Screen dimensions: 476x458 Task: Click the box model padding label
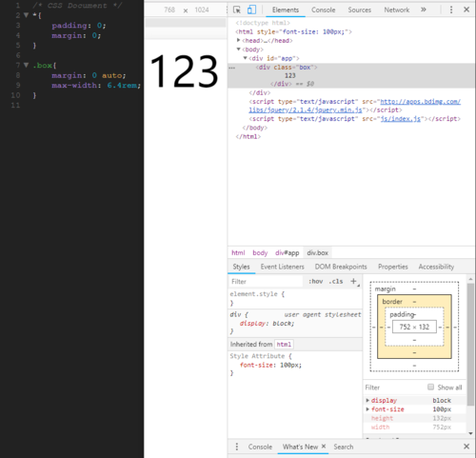click(402, 314)
